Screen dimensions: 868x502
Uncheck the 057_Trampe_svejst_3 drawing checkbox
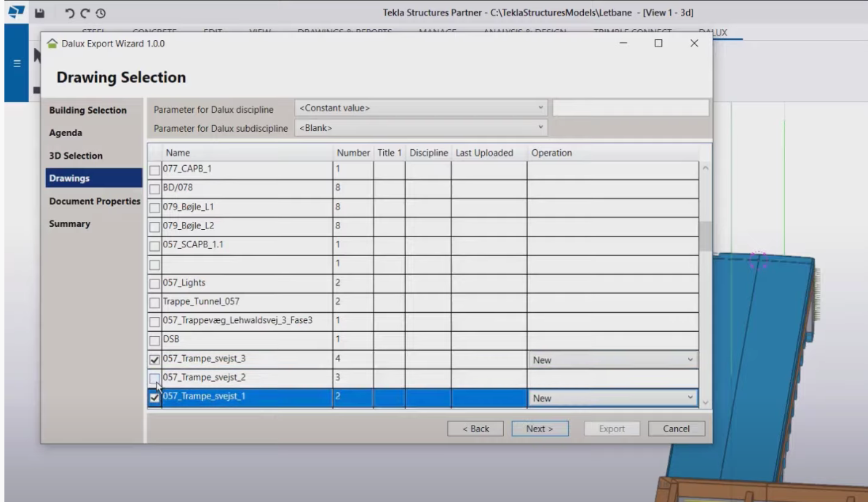[154, 359]
